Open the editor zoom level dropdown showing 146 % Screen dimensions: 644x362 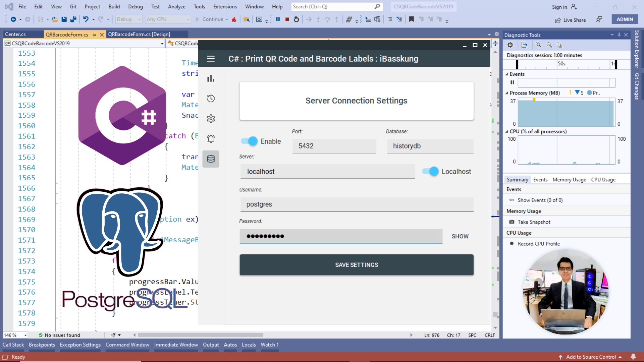click(x=15, y=335)
